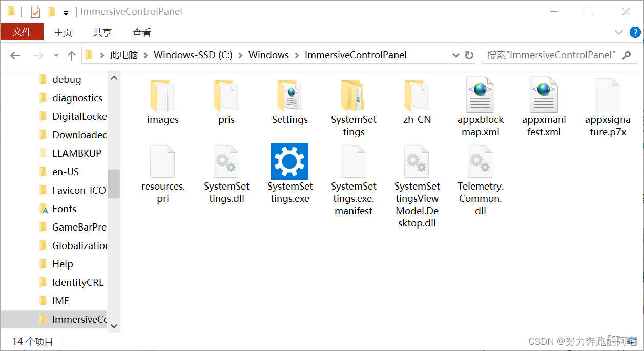Click the search magnifier icon

click(x=626, y=55)
